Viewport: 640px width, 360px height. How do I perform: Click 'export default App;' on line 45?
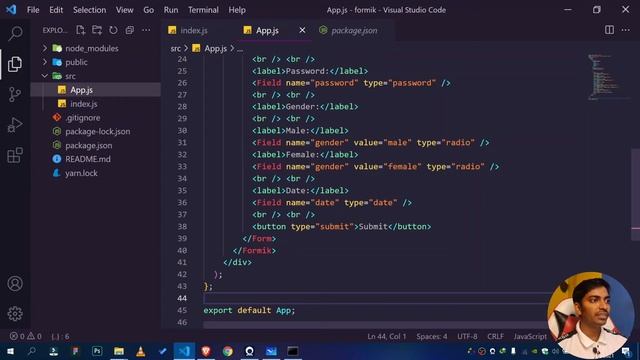click(249, 310)
